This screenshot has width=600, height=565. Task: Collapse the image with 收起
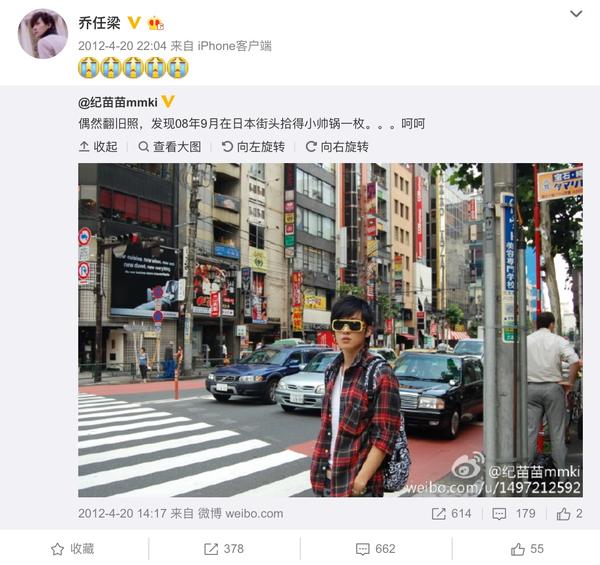[x=98, y=147]
